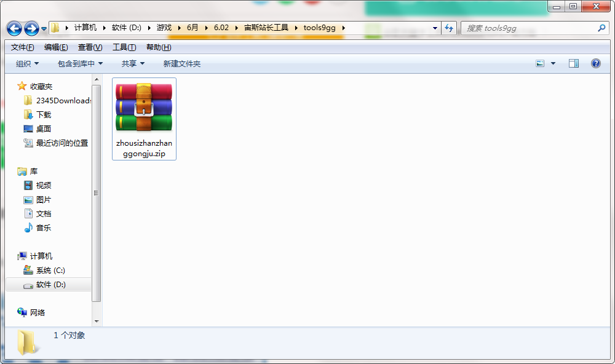Open the 图片 library
This screenshot has height=364, width=615.
[44, 200]
